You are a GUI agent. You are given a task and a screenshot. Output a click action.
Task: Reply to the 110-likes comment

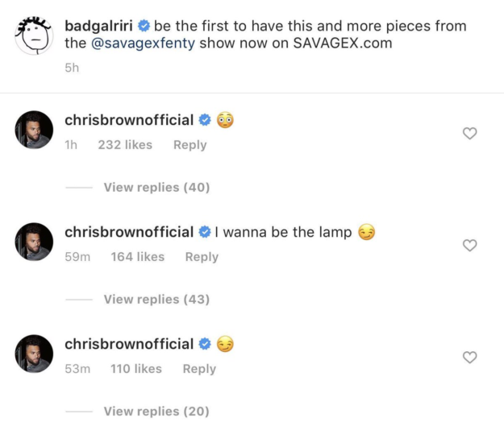click(x=199, y=369)
